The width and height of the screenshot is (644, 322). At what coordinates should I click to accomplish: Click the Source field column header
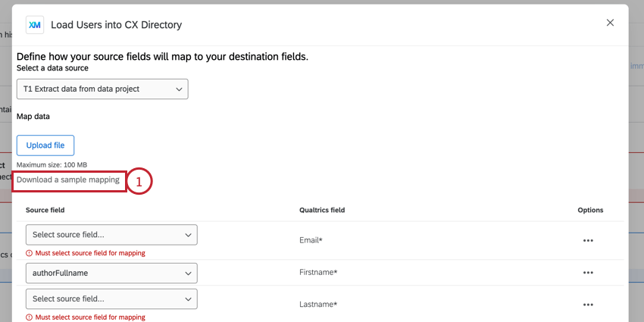point(45,210)
